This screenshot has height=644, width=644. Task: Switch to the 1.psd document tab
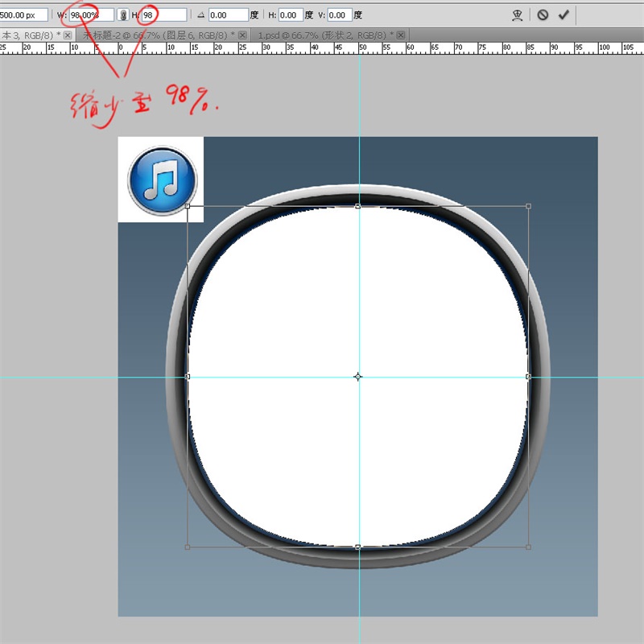click(322, 35)
